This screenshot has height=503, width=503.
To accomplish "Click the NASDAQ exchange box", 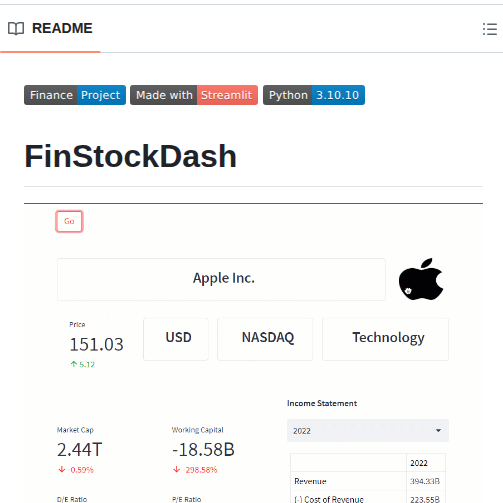I will point(265,339).
